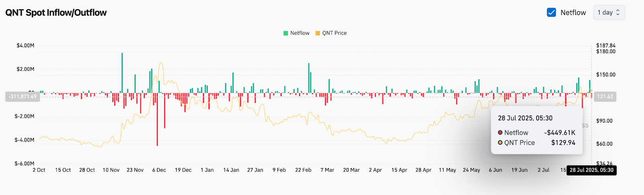The height and width of the screenshot is (195, 644).
Task: Click the $-4.00M axis label
Action: coord(25,140)
